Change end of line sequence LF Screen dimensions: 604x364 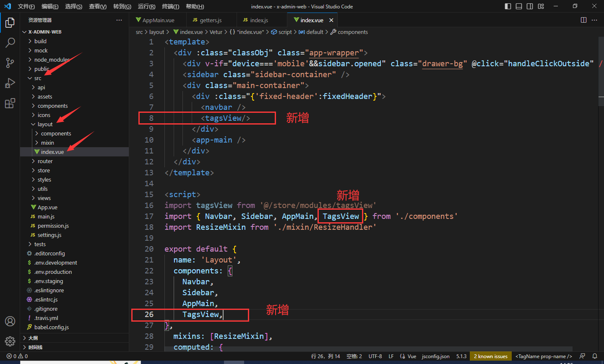tap(391, 356)
